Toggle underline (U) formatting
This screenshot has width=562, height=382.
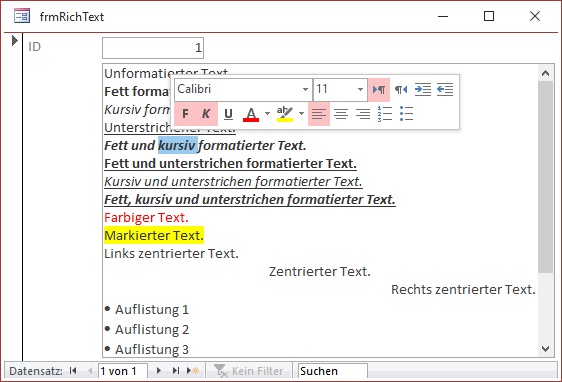pyautogui.click(x=228, y=114)
